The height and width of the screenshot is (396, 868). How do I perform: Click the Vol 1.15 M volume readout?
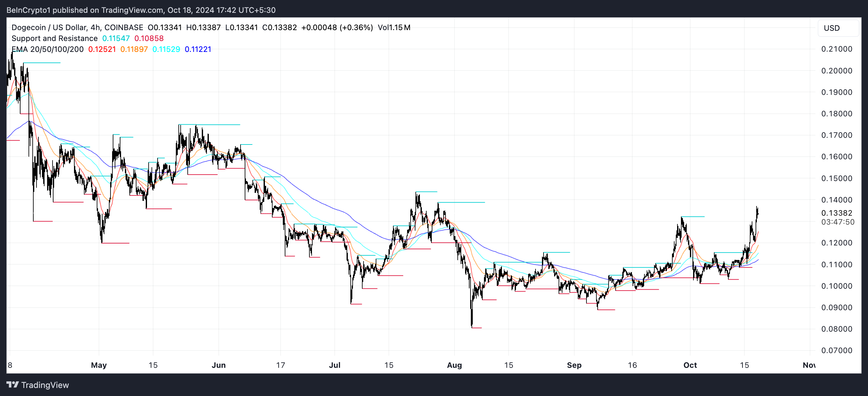click(x=394, y=27)
